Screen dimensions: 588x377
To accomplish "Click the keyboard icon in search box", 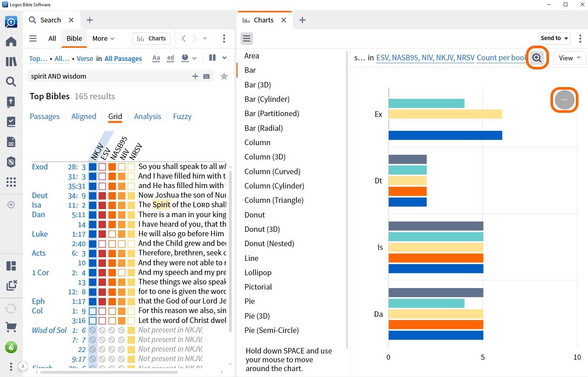I will click(x=207, y=76).
